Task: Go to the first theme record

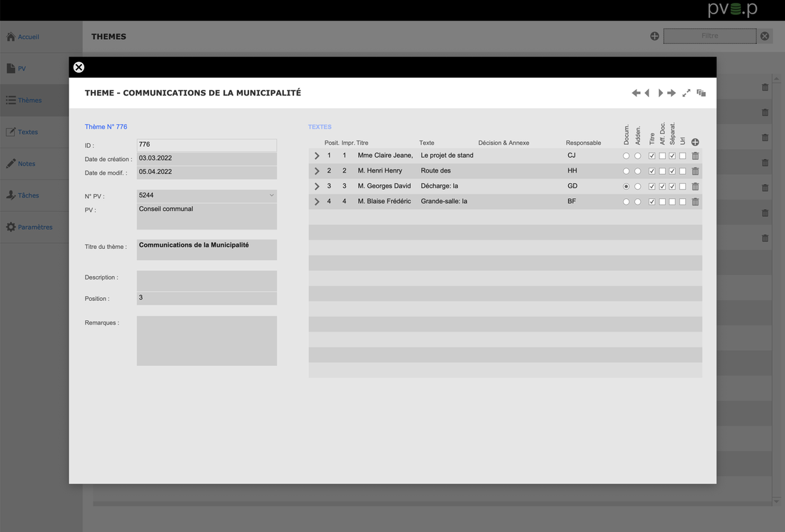Action: click(x=636, y=93)
